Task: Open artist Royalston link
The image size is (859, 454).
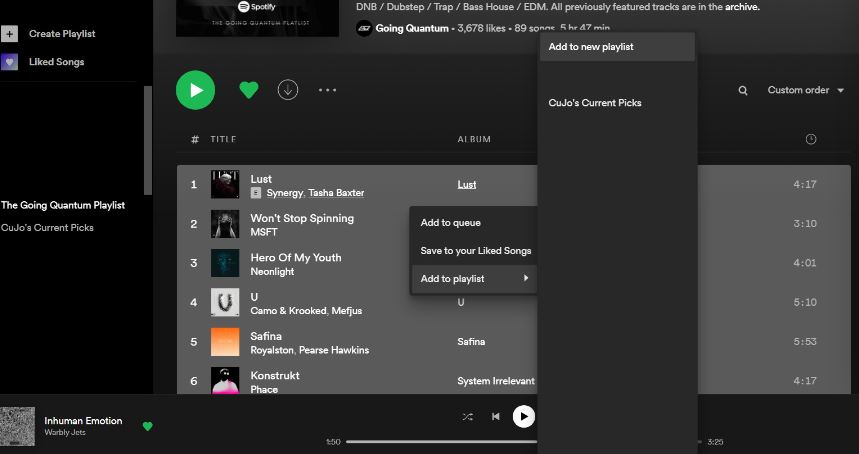Action: pos(272,350)
